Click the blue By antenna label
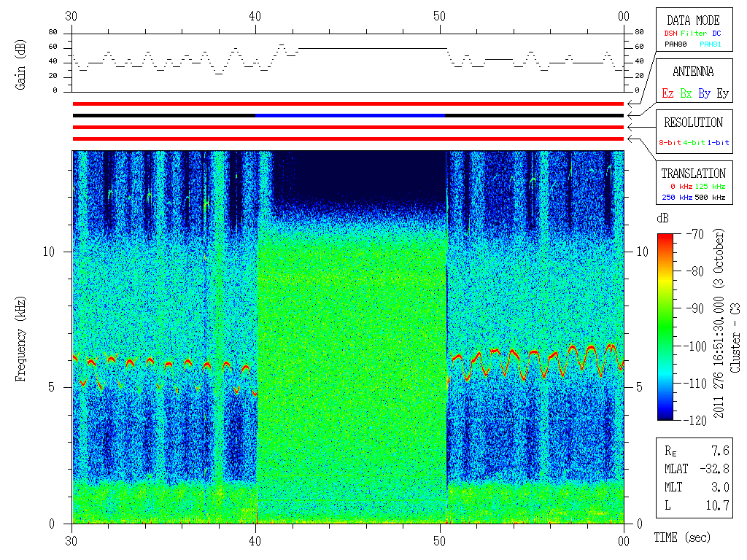Screen dimensions: 747x560 (704, 93)
